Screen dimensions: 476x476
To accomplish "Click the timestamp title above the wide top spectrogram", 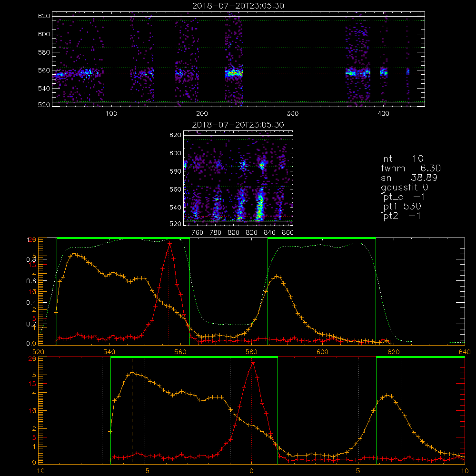I will coord(238,6).
